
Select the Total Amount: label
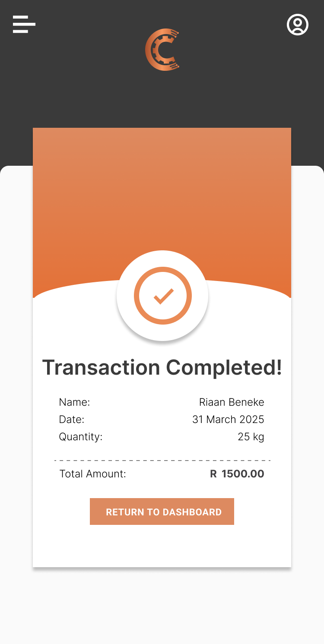[93, 474]
